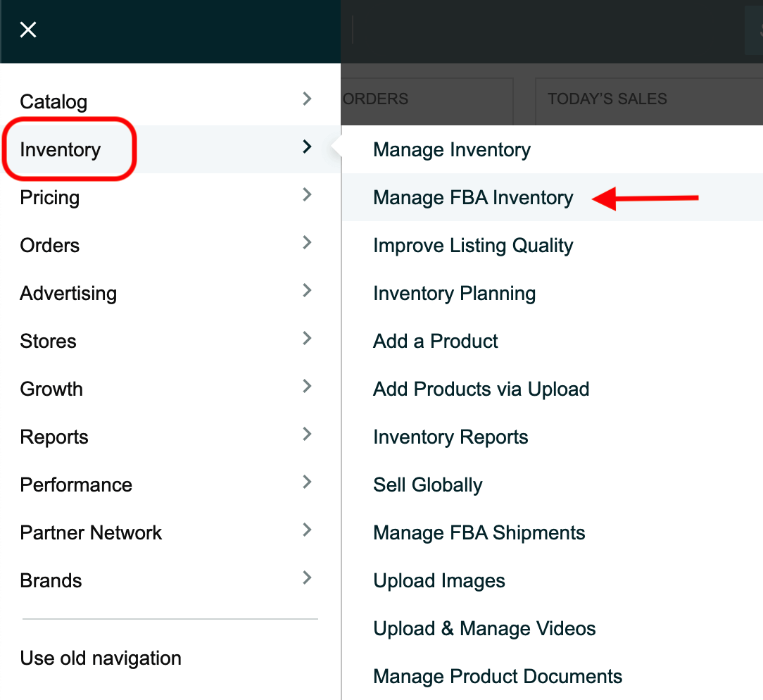
Task: Open Manage Product Documents
Action: coord(498,676)
